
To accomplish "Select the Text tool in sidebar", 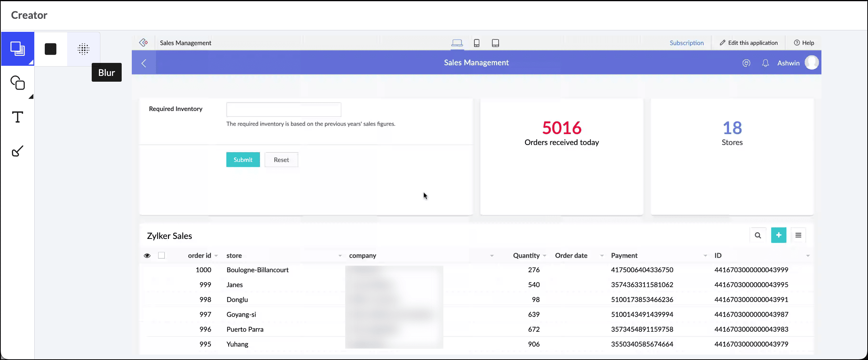I will click(x=17, y=117).
